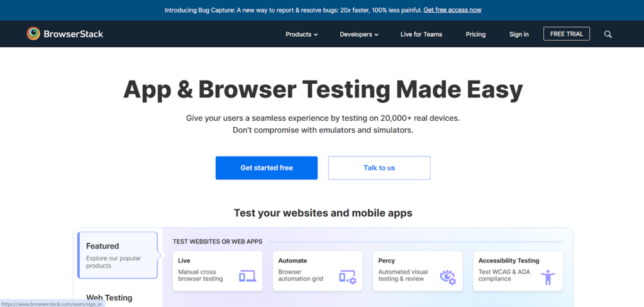Open the Percy product card
Viewport: 644px width, 307px height.
coord(418,271)
